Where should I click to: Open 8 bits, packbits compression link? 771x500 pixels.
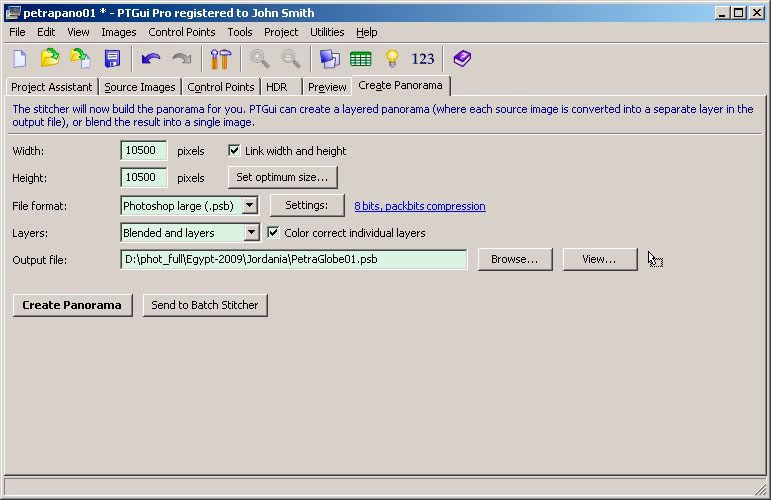(x=420, y=206)
